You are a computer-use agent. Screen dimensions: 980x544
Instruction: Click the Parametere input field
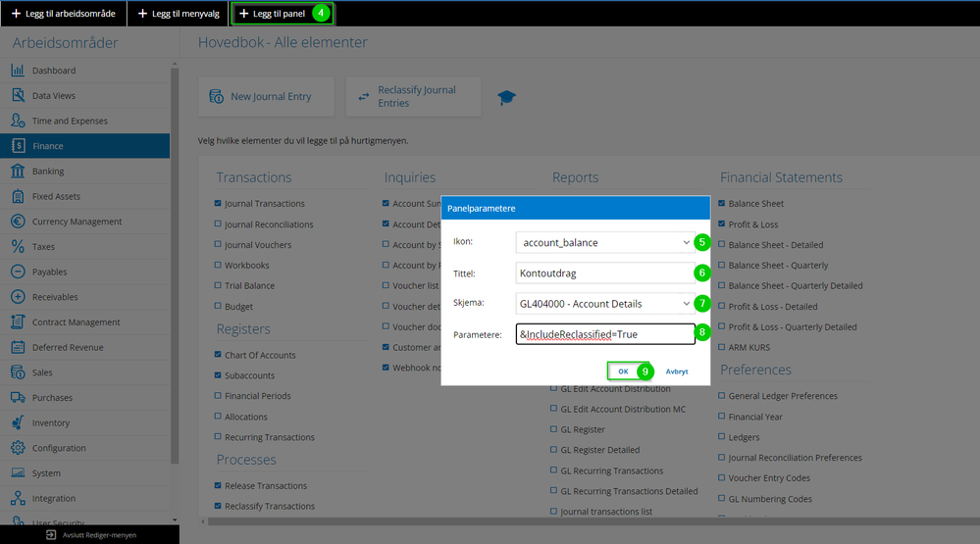click(x=605, y=334)
